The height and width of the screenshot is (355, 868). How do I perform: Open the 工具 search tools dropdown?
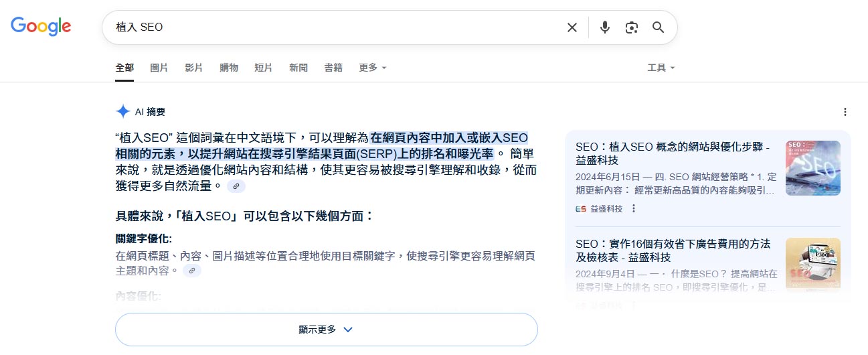point(661,68)
